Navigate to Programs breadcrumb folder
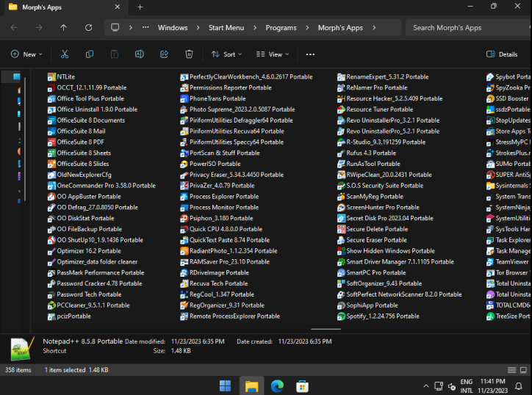Image resolution: width=532 pixels, height=395 pixels. point(281,28)
